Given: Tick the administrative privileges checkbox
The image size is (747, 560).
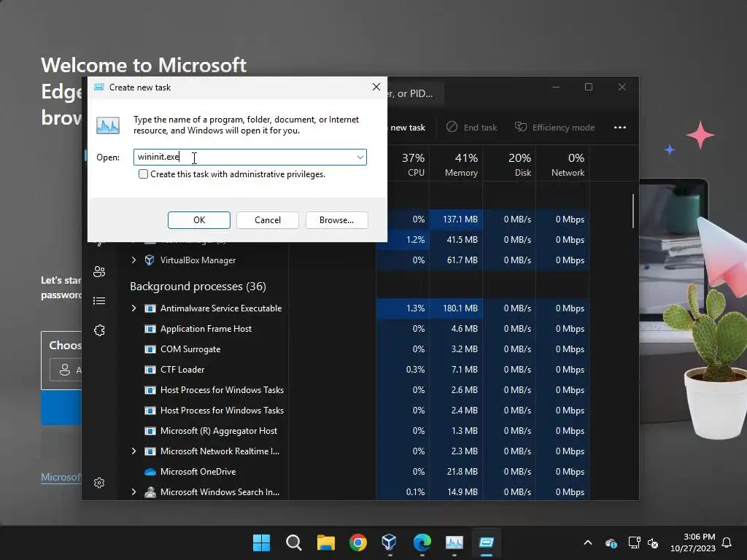Looking at the screenshot, I should tap(143, 174).
